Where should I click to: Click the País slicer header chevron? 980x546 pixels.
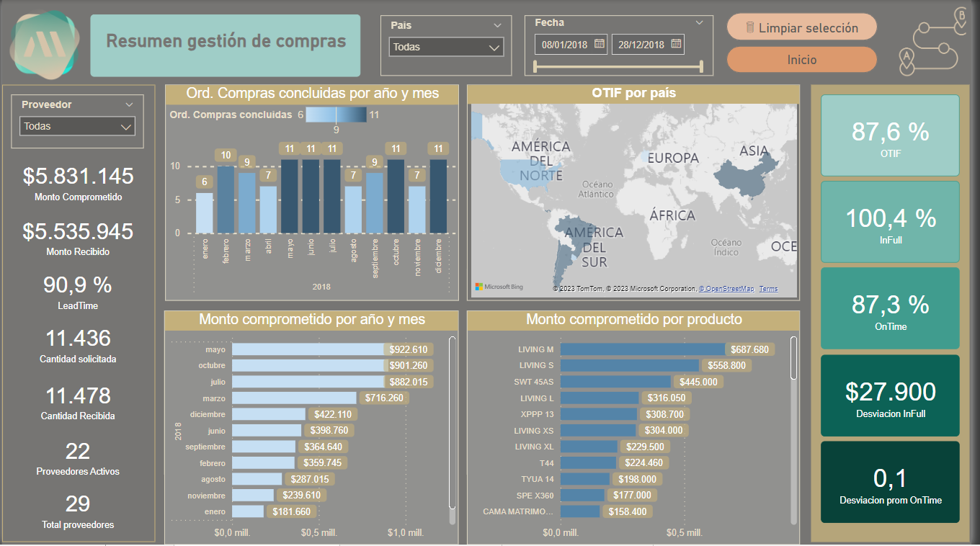497,25
